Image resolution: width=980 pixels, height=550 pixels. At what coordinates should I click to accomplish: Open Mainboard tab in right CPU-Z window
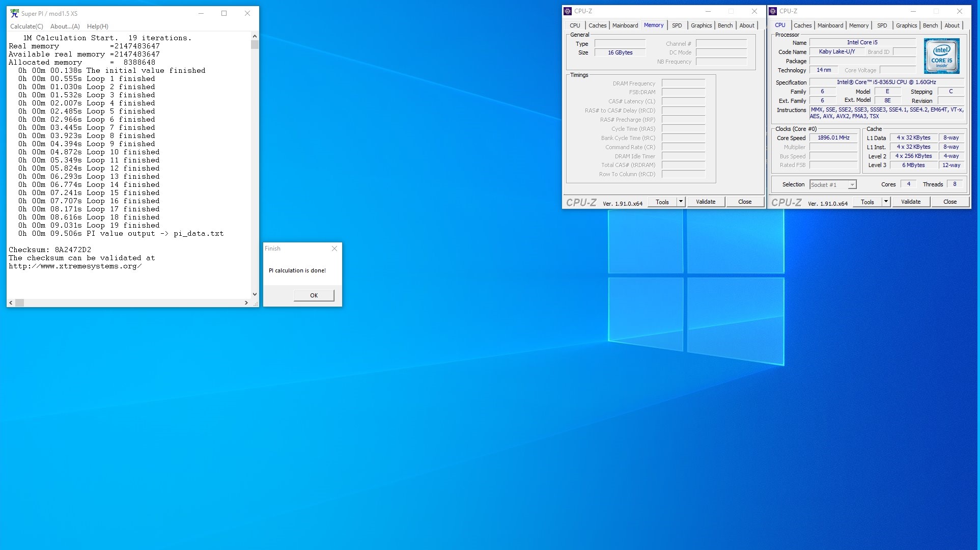(x=830, y=25)
